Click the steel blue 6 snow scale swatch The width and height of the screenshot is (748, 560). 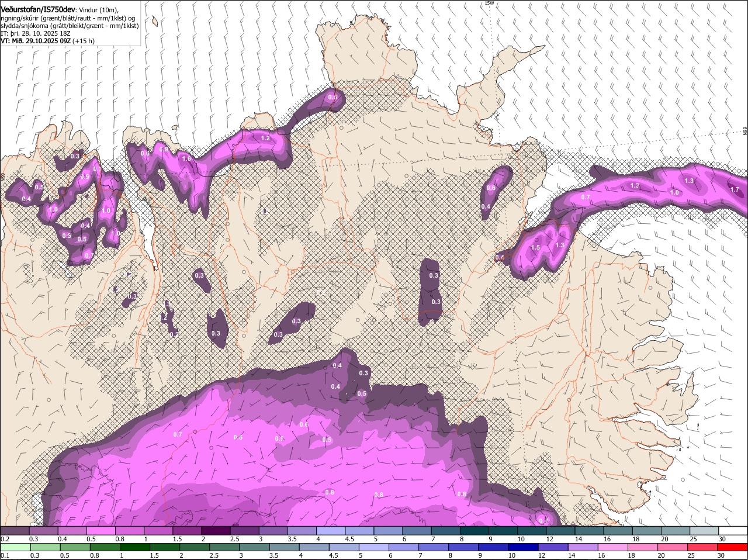click(416, 530)
